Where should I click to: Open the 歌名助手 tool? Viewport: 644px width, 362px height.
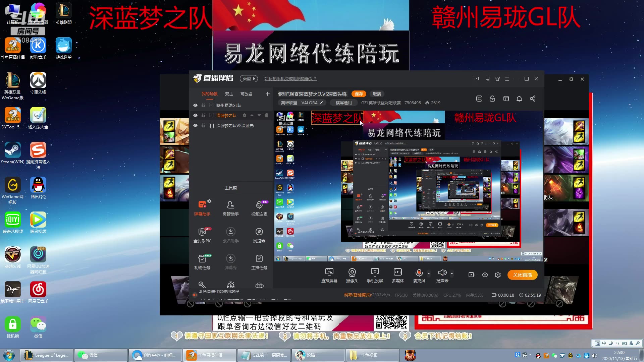[230, 235]
